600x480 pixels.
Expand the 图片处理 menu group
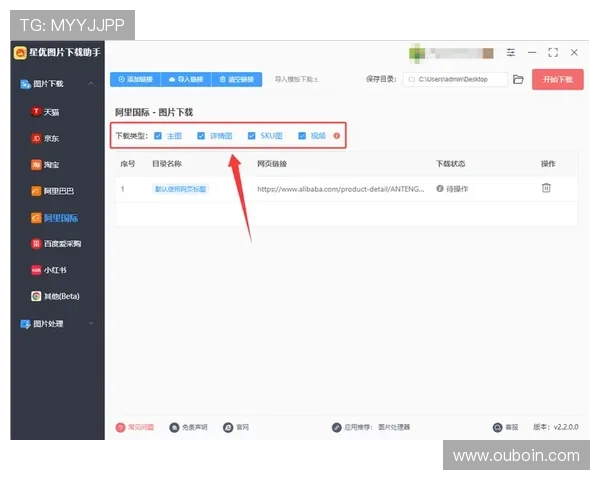coord(91,323)
